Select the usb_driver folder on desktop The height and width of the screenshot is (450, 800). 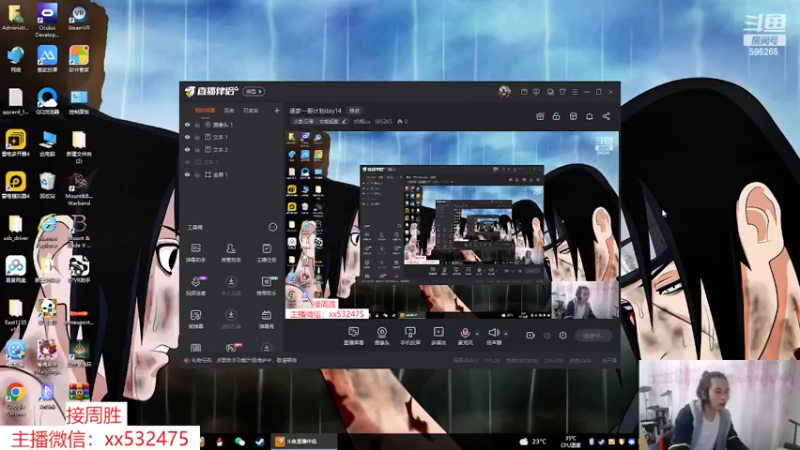point(15,228)
